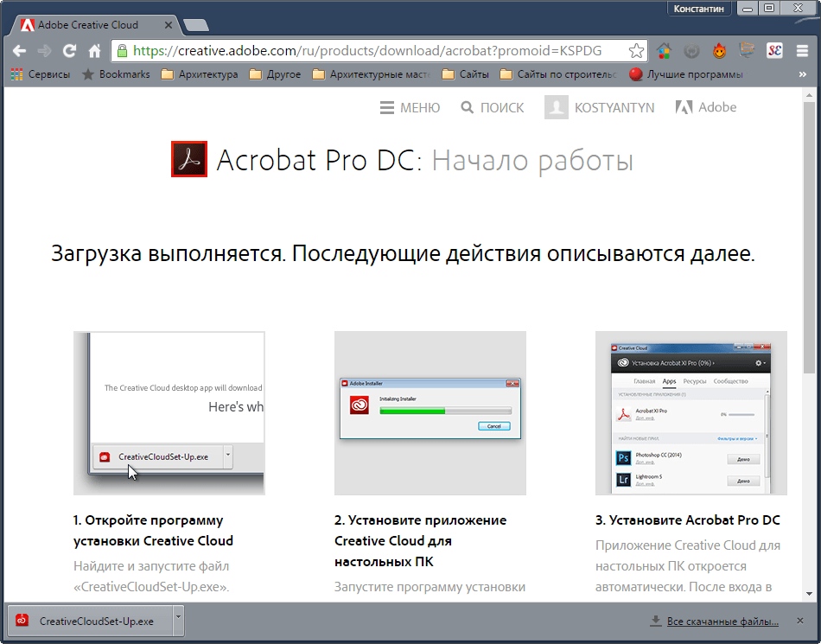Open the Сервисы apps shortcut
The height and width of the screenshot is (644, 821).
(x=41, y=74)
